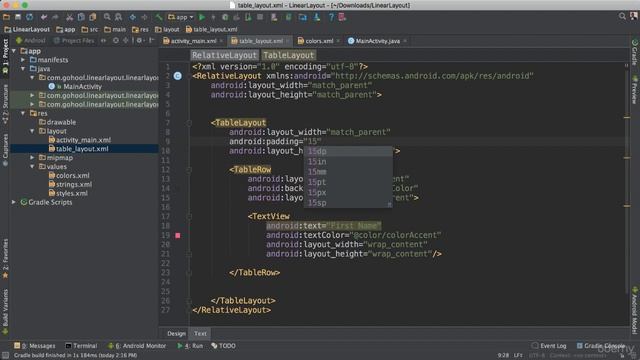Collapse the res folder node

(23, 113)
